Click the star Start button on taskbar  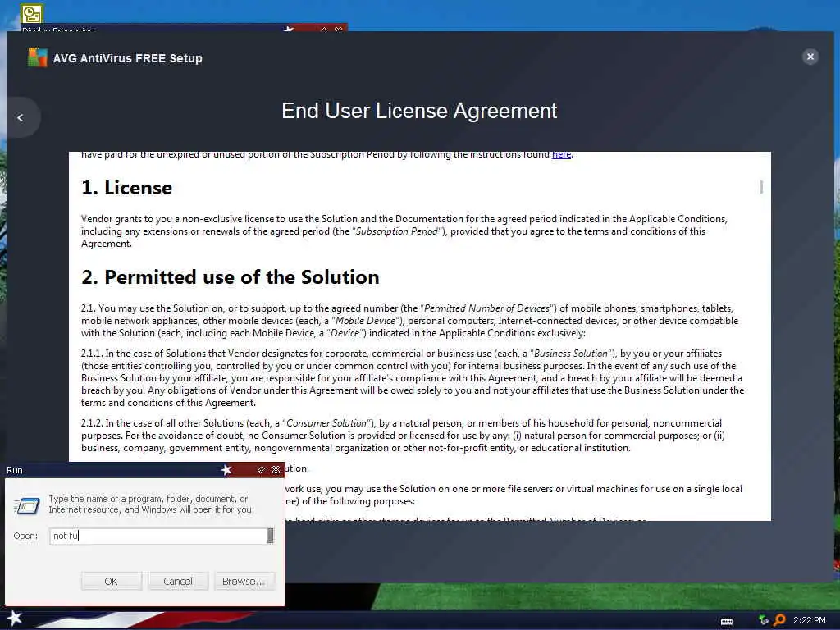(x=15, y=619)
